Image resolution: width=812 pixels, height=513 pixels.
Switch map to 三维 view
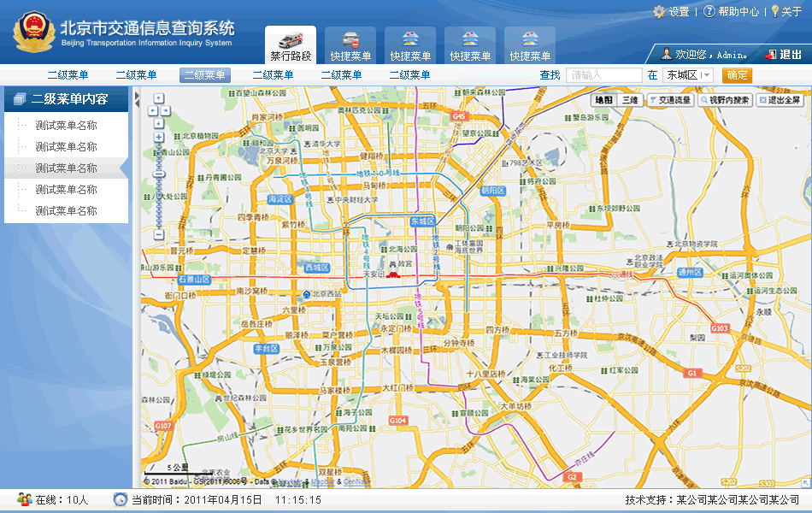[x=630, y=100]
